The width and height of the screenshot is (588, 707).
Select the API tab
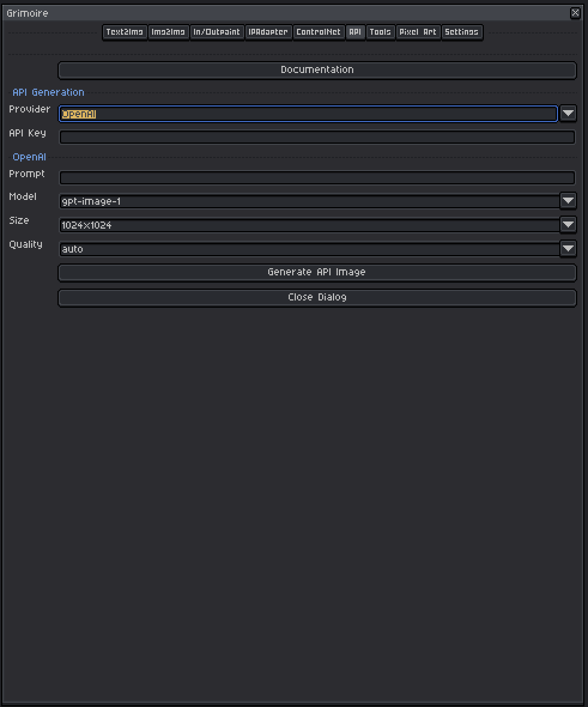click(355, 32)
